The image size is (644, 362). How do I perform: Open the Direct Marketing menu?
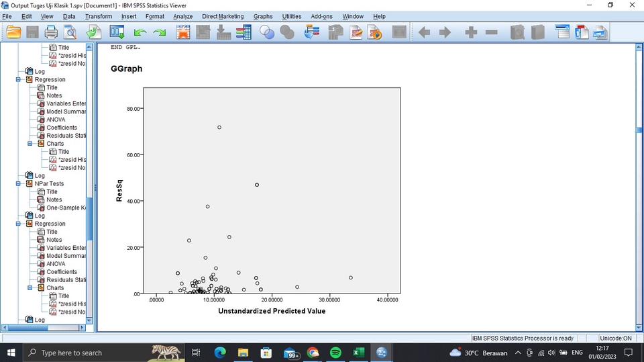(223, 16)
